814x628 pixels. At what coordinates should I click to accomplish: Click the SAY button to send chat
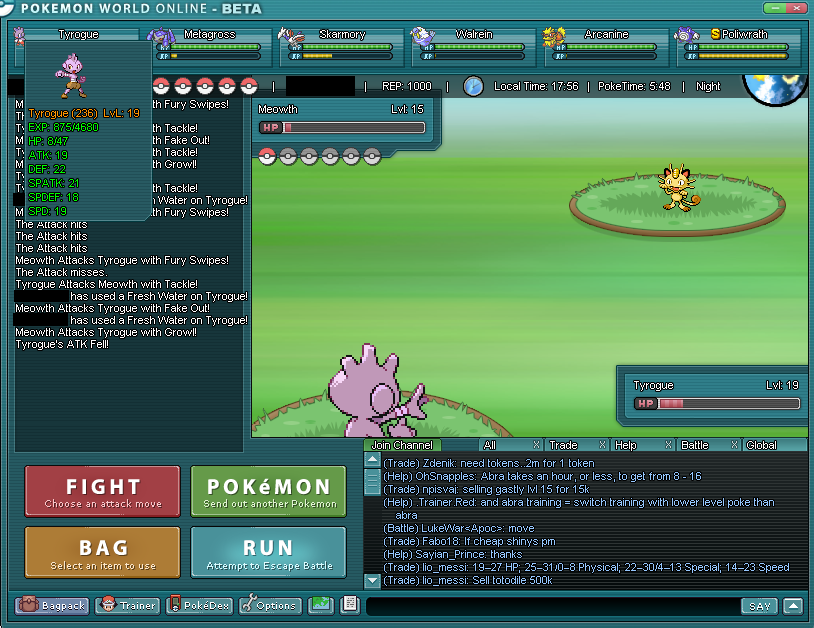[x=759, y=606]
